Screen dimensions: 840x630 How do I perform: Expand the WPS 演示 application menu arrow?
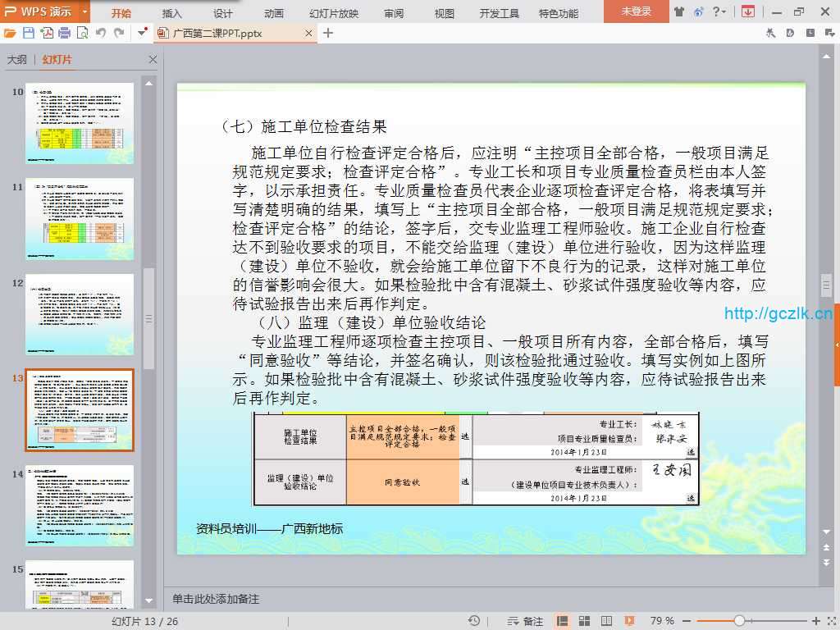coord(85,12)
